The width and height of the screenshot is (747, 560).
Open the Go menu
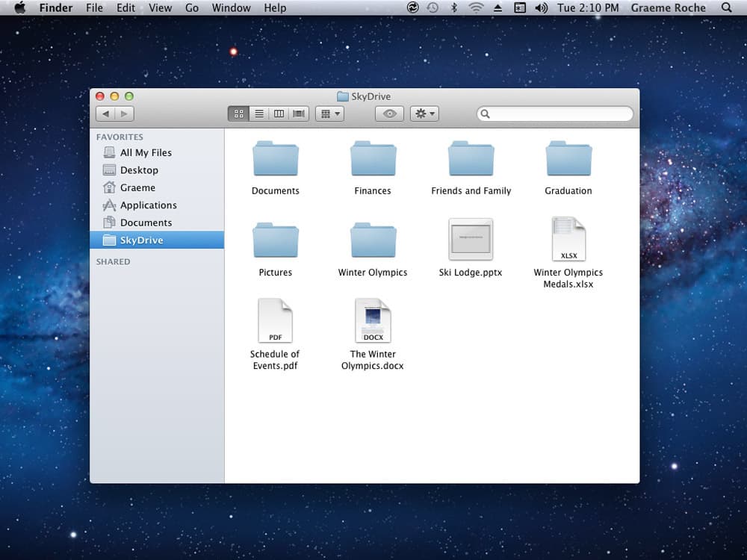point(192,7)
